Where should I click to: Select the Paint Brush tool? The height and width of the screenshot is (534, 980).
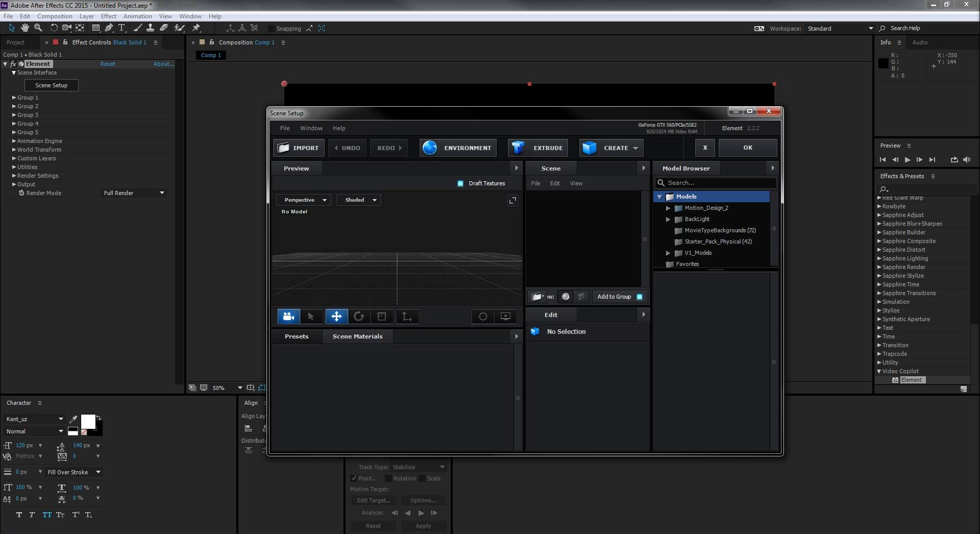tap(137, 28)
